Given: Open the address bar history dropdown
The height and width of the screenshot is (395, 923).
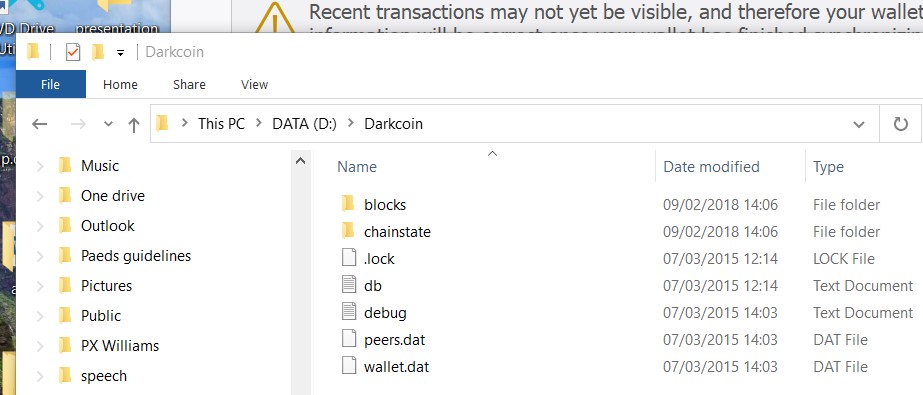Looking at the screenshot, I should [x=859, y=124].
